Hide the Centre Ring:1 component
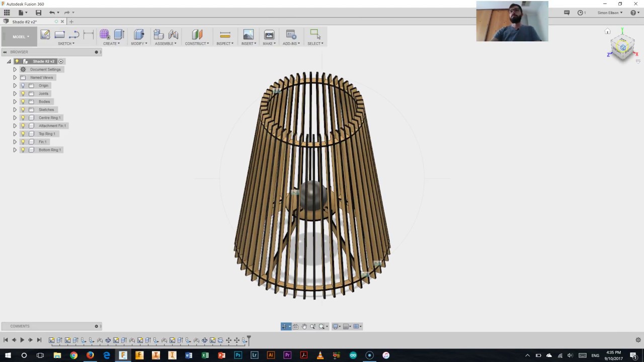Image resolution: width=644 pixels, height=362 pixels. click(23, 118)
